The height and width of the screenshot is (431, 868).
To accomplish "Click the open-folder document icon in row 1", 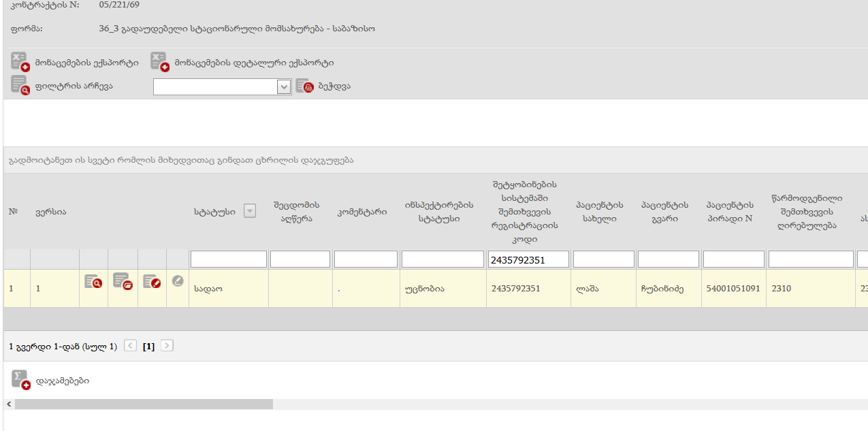I will point(123,281).
